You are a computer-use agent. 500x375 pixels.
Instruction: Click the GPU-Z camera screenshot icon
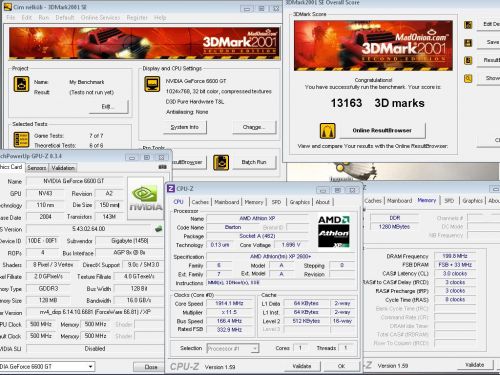[x=162, y=167]
